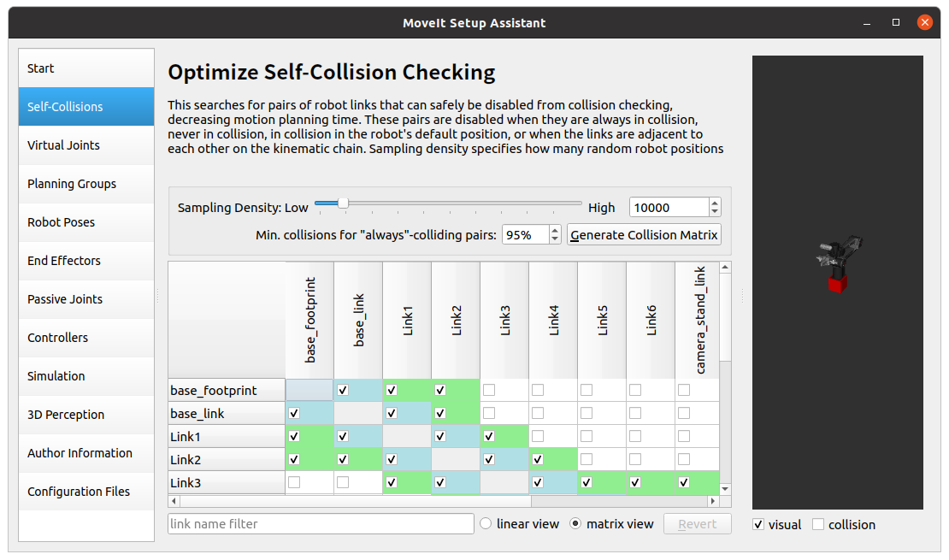Open End Effectors page
Screen dimensions: 949x560
coord(86,260)
